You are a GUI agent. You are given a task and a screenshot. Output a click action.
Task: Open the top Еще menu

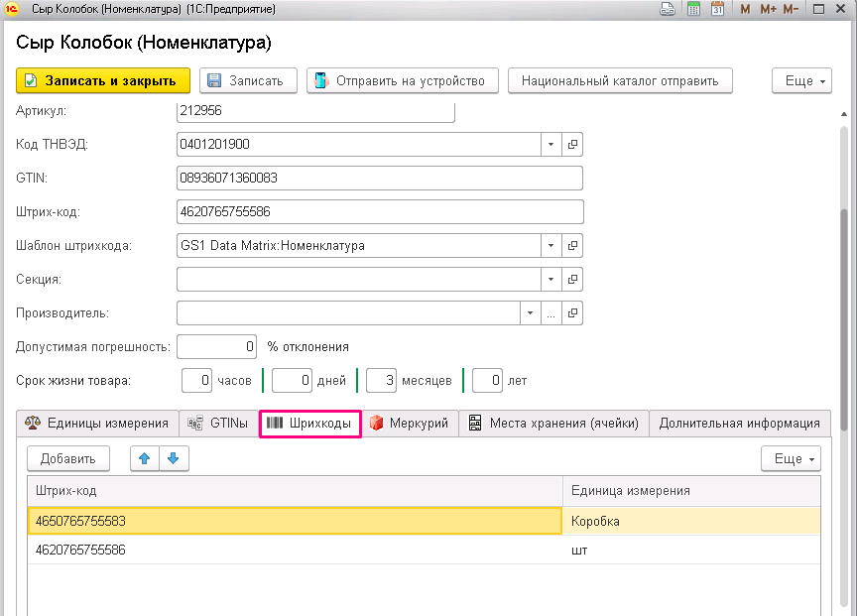801,81
